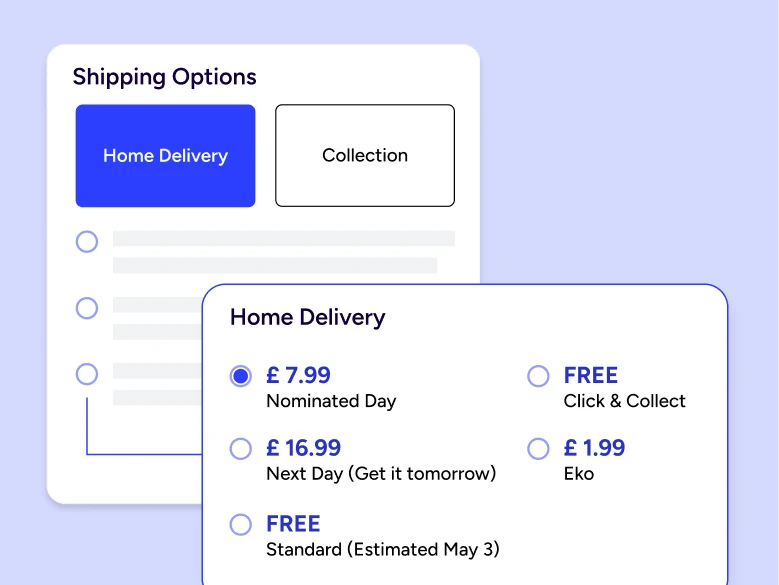Select third placeholder radio in Shipping Options

(x=87, y=374)
